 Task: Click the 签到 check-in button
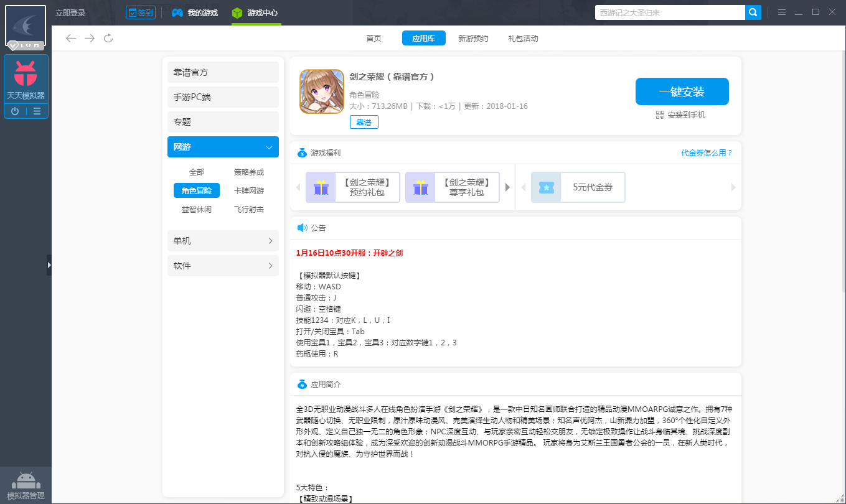pyautogui.click(x=141, y=13)
